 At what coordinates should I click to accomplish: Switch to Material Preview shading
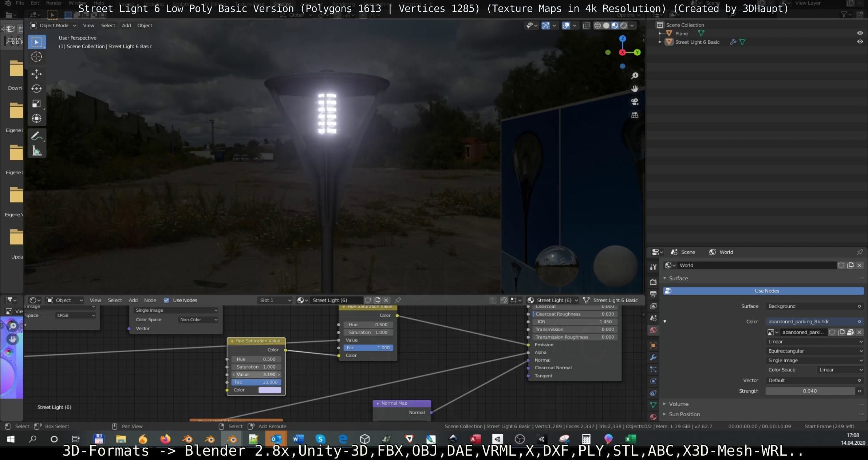pyautogui.click(x=615, y=25)
